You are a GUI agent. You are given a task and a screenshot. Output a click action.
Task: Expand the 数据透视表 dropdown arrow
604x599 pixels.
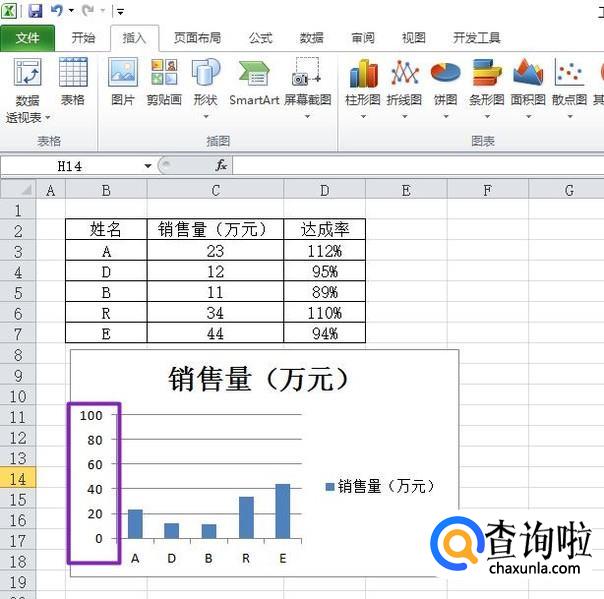point(48,117)
